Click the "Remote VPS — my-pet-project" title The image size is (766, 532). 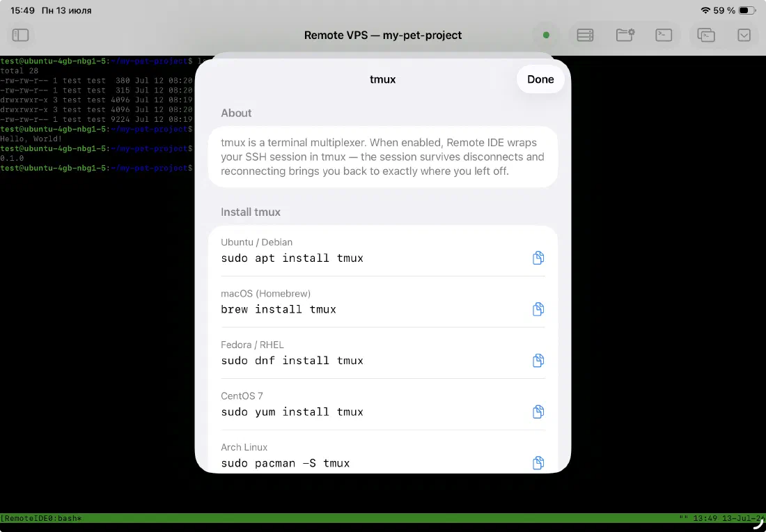pyautogui.click(x=383, y=36)
